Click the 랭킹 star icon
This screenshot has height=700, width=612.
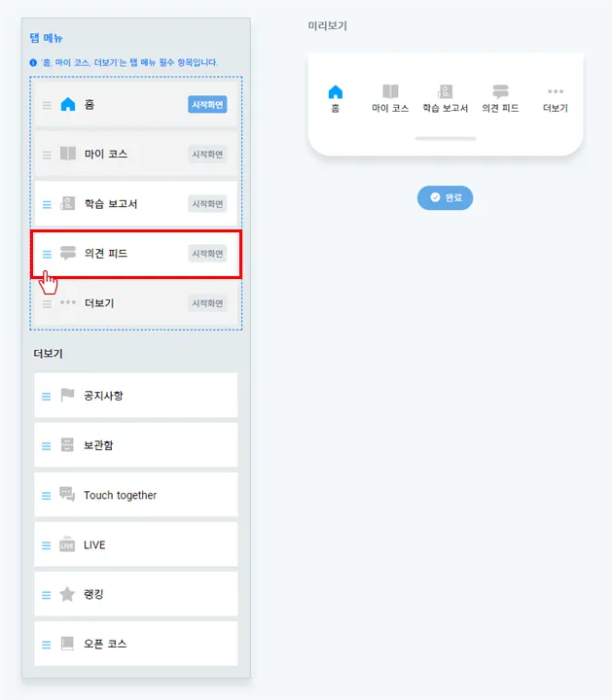[67, 594]
